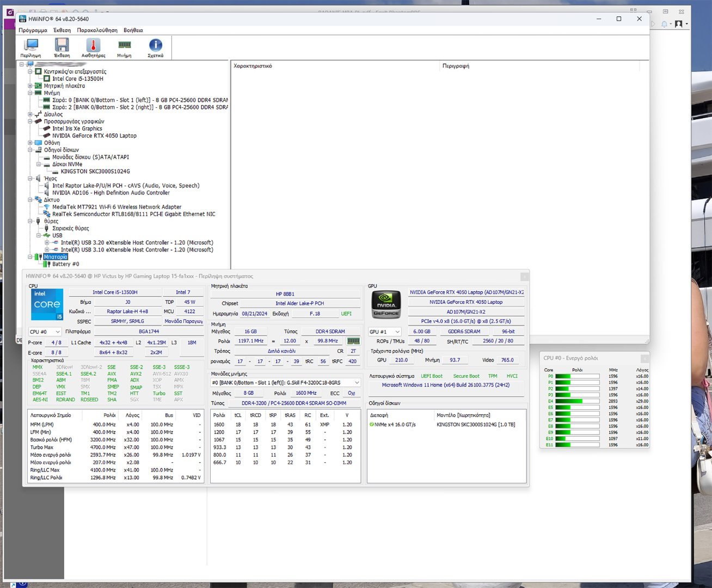This screenshot has width=712, height=588.
Task: Click the network icon beside Δίκτυο
Action: tap(38, 200)
